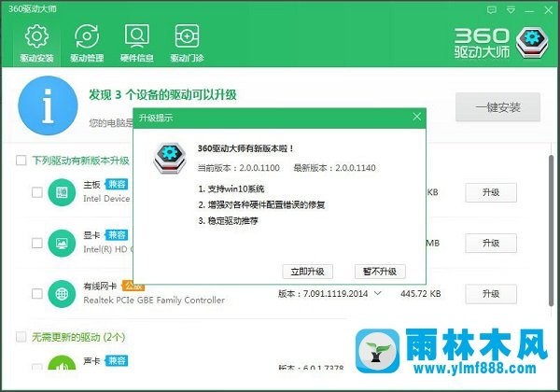
Task: Click the 显卡 display device icon
Action: pos(62,244)
